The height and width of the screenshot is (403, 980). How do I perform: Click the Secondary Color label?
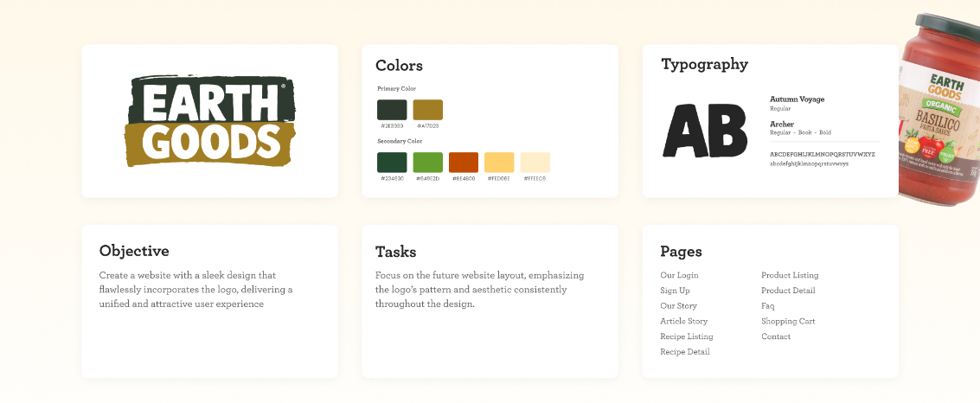click(400, 141)
